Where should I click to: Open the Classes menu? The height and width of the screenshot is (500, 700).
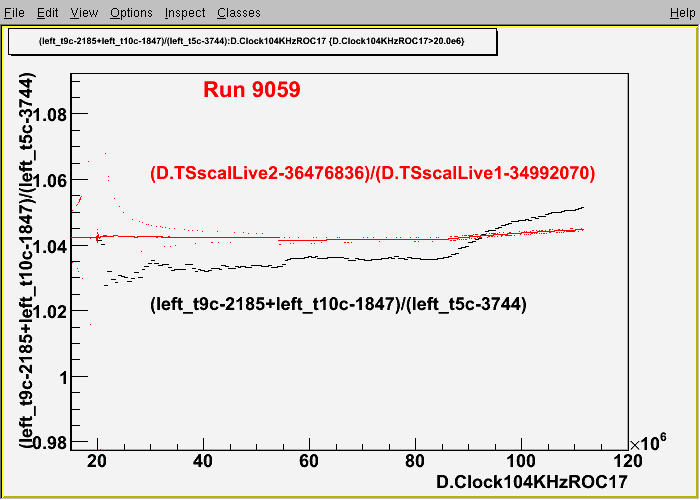[239, 13]
